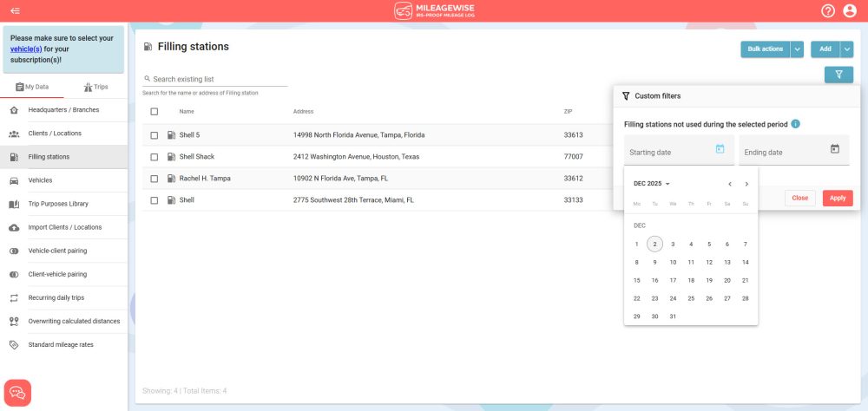Screen dimensions: 868x411
Task: Go to next month in calendar
Action: [746, 184]
